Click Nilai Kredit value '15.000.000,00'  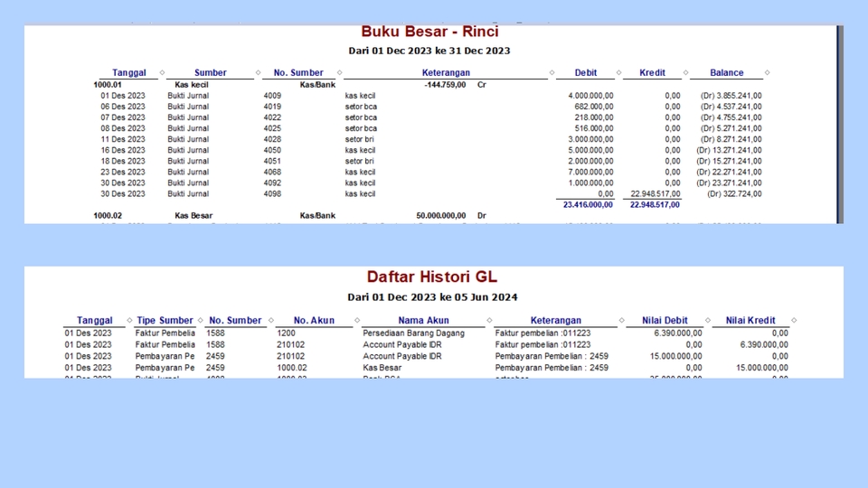point(761,368)
